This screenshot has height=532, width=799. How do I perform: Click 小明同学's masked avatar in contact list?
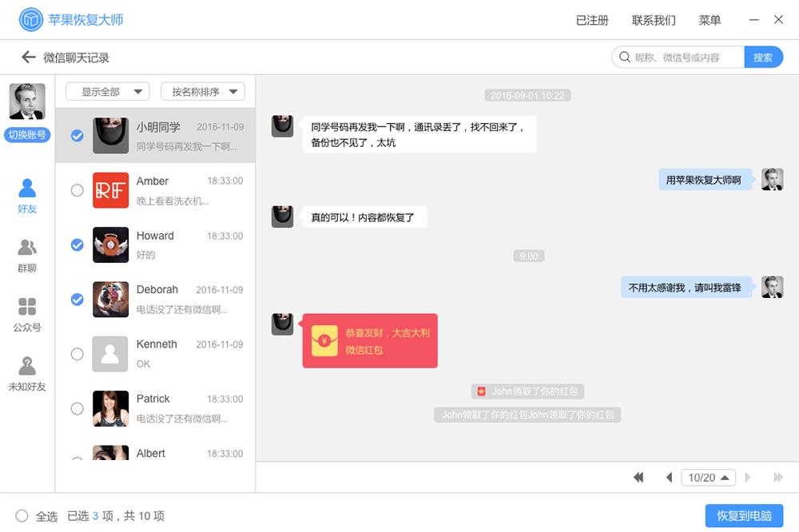[x=110, y=136]
